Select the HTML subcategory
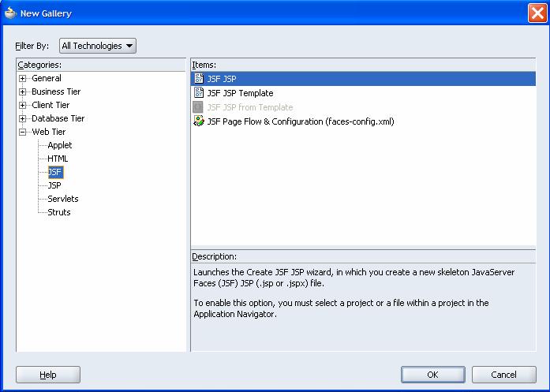This screenshot has height=392, width=550. (x=58, y=159)
